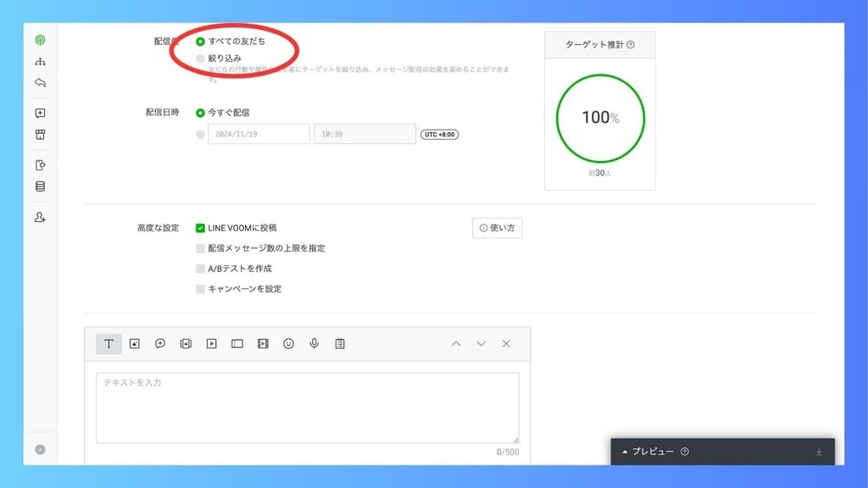The width and height of the screenshot is (868, 488).
Task: Move message block down with chevron
Action: 481,344
